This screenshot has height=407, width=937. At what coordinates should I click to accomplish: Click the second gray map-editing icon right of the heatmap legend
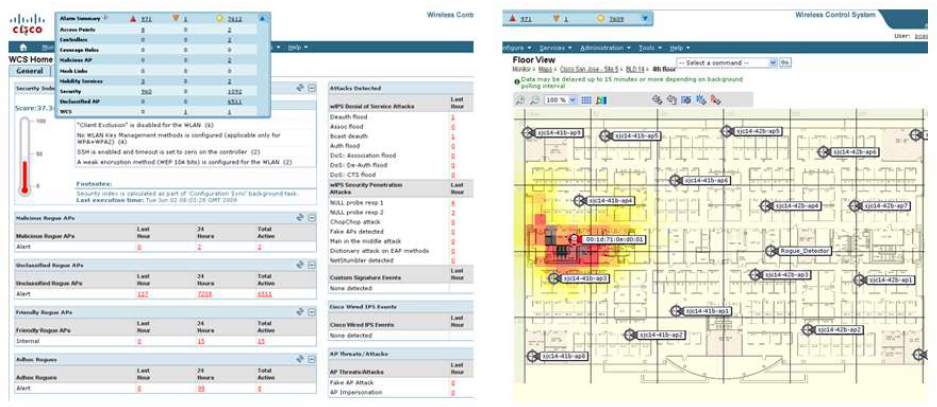pyautogui.click(x=672, y=100)
